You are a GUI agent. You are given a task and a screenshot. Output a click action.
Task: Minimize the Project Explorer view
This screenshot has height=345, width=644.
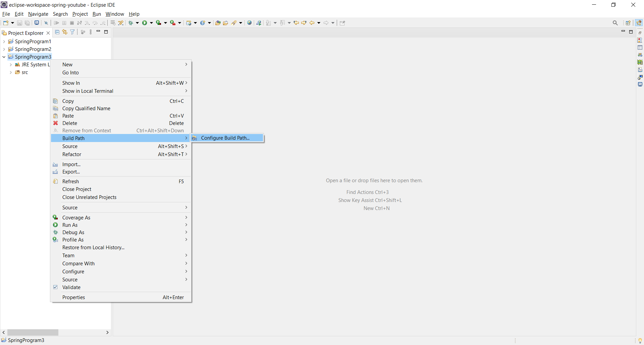click(98, 31)
